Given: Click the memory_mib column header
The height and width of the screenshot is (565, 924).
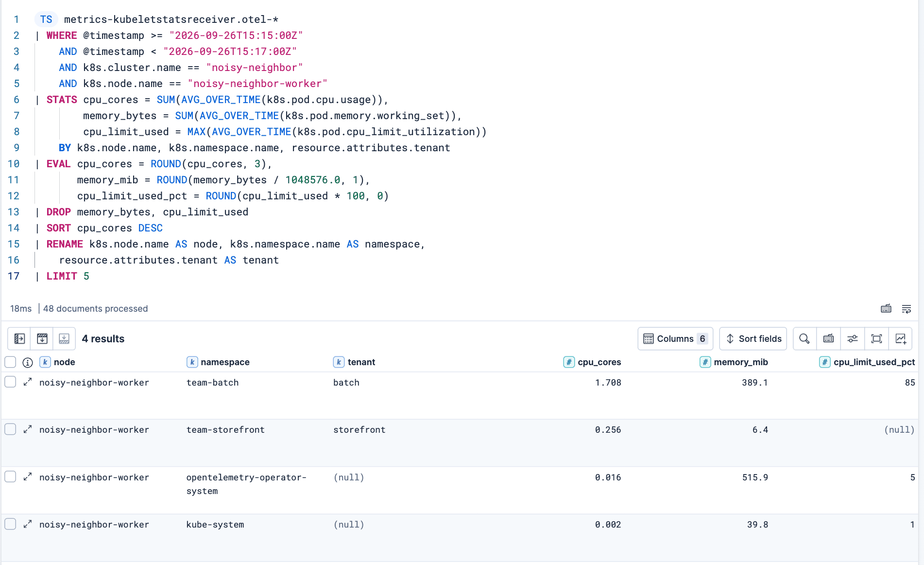Looking at the screenshot, I should click(741, 362).
